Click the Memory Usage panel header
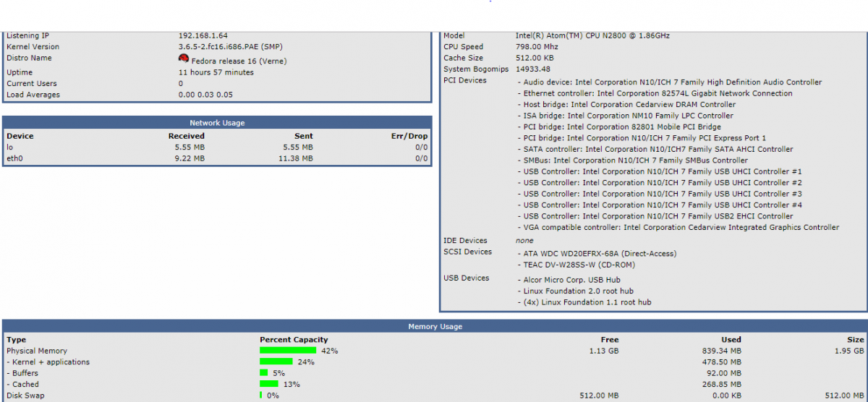 pos(435,327)
